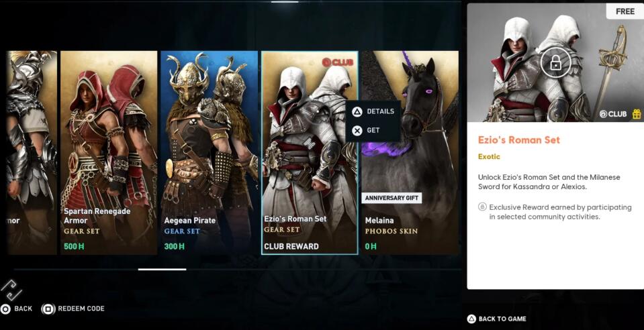Click the triangle Details button icon
The image size is (644, 330).
click(357, 111)
